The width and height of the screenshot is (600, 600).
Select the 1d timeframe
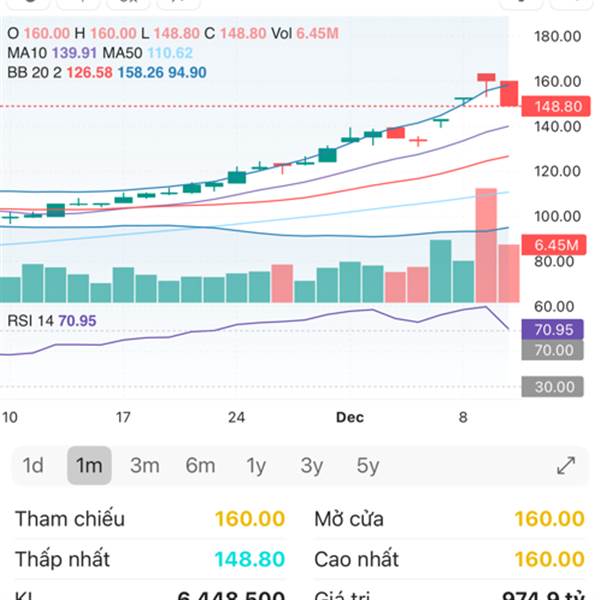(x=33, y=465)
